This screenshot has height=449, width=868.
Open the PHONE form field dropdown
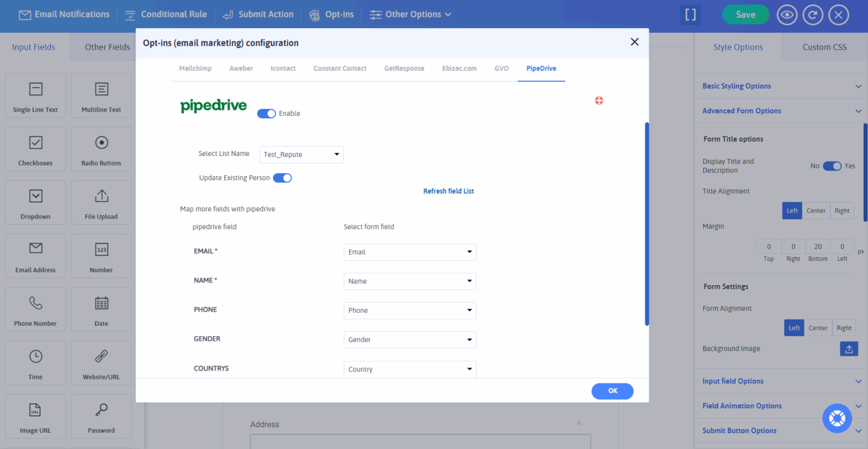point(410,311)
